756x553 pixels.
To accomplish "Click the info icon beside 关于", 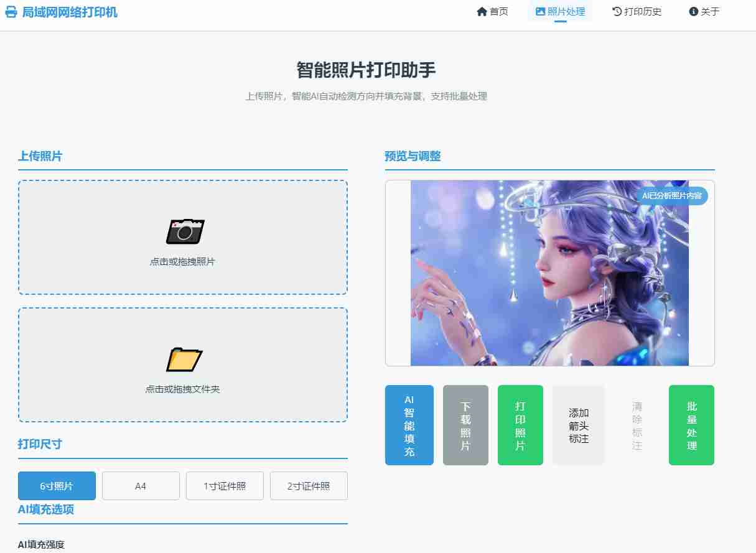I will [694, 11].
